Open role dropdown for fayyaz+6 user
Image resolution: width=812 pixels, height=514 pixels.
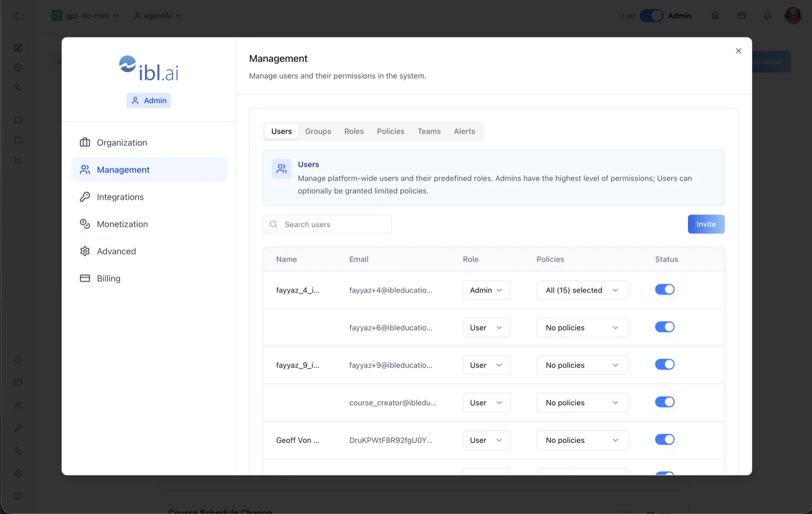click(486, 328)
